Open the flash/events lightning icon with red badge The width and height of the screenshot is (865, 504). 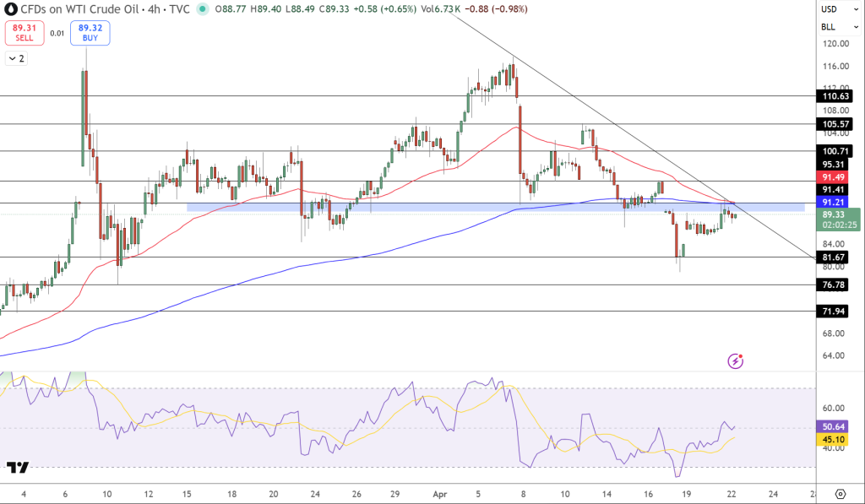(x=735, y=360)
